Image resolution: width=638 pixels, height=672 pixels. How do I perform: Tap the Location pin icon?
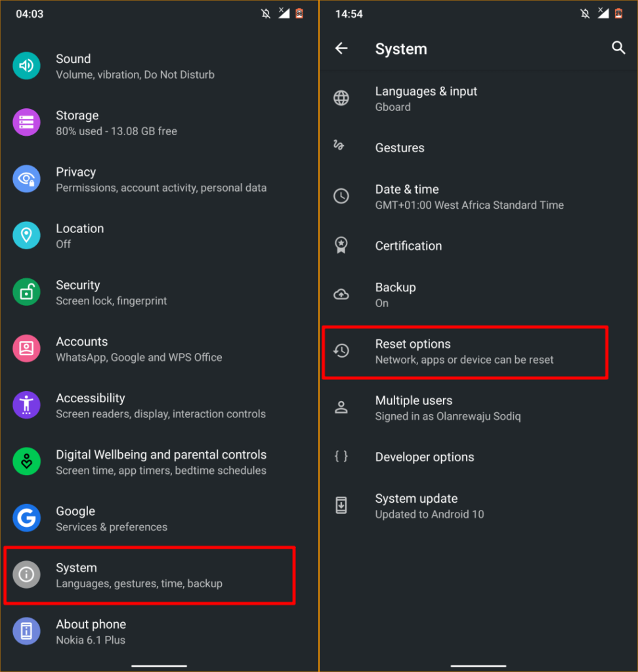(26, 235)
